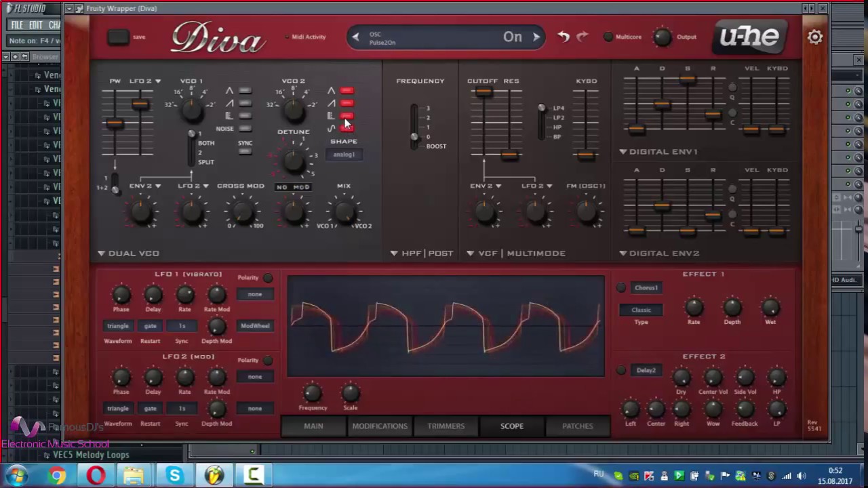This screenshot has height=488, width=868.
Task: Open the VCO 2 Shape analog1 selector
Action: pyautogui.click(x=344, y=155)
